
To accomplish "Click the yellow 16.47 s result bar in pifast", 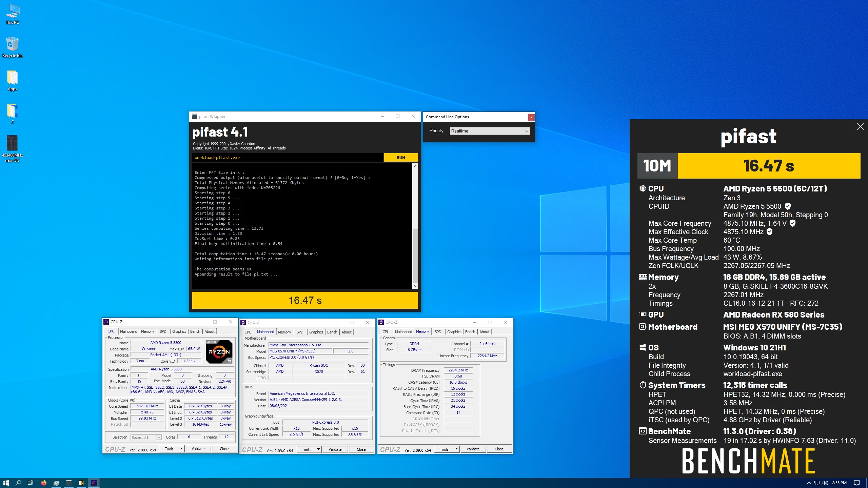I will [305, 300].
